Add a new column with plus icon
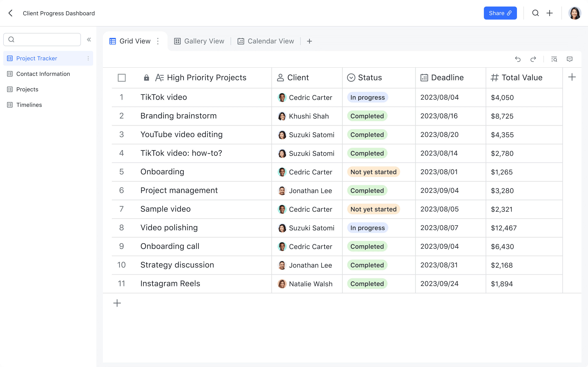This screenshot has width=588, height=367. pos(572,77)
